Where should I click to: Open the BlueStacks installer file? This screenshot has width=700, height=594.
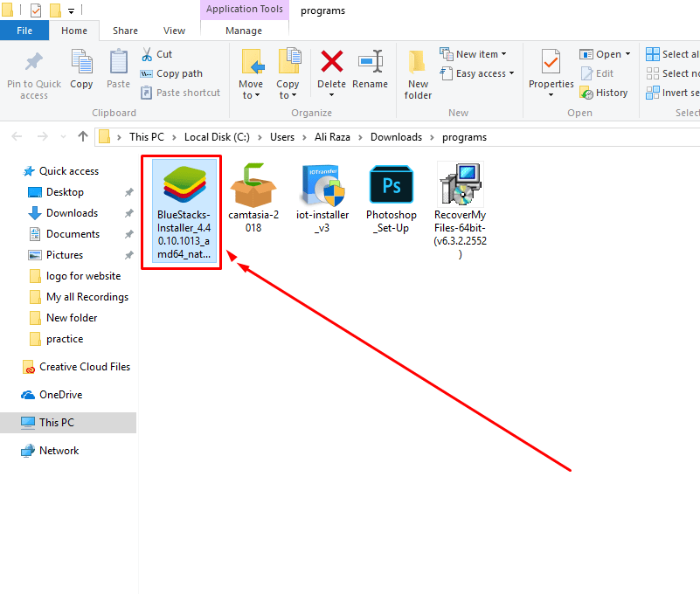click(x=181, y=185)
